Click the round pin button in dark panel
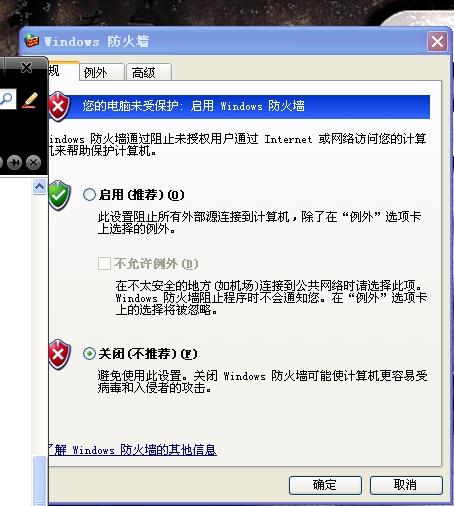 pos(14,163)
